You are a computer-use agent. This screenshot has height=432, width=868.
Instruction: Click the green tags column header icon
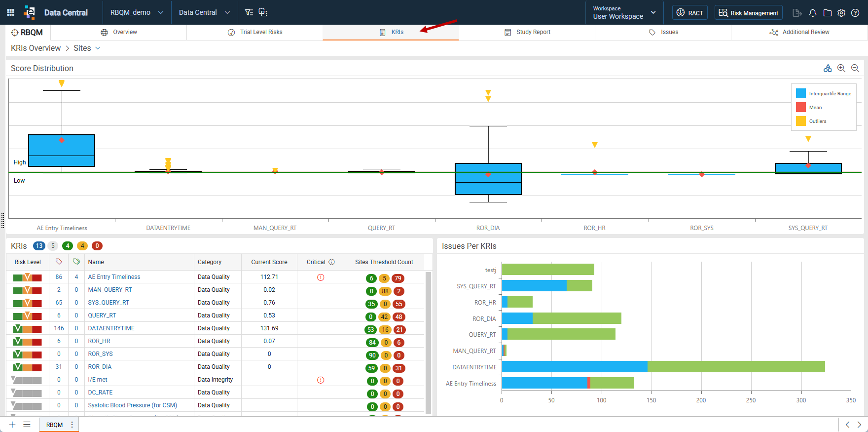coord(76,262)
